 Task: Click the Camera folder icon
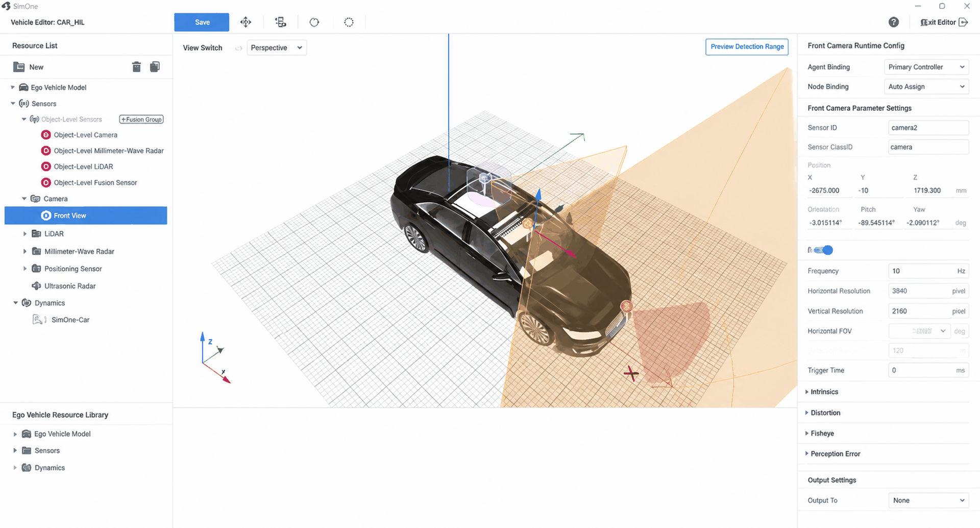(x=36, y=199)
